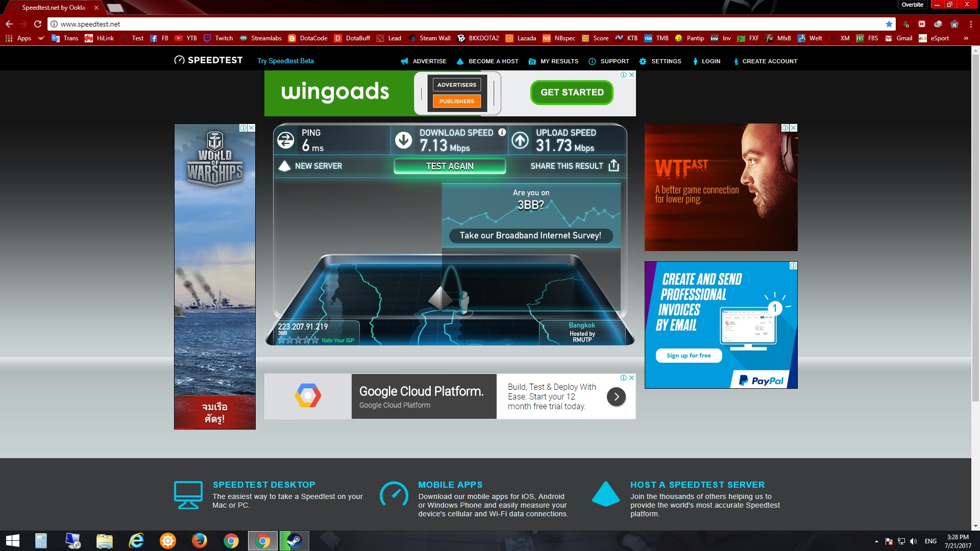The image size is (980, 551).
Task: Click the share result upload icon
Action: click(614, 165)
